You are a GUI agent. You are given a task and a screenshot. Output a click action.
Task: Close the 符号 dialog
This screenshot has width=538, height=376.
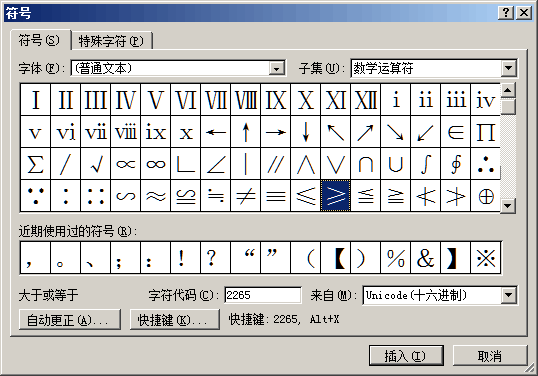click(x=524, y=13)
